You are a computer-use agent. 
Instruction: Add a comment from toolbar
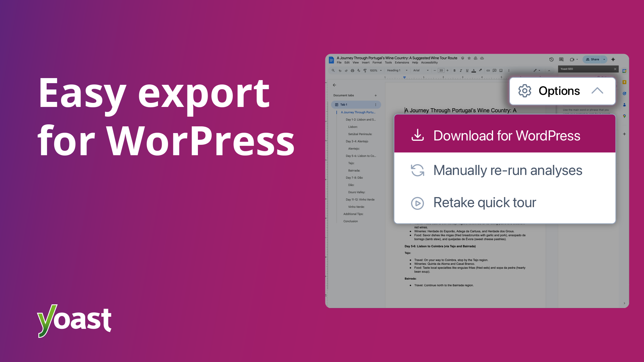pyautogui.click(x=494, y=70)
